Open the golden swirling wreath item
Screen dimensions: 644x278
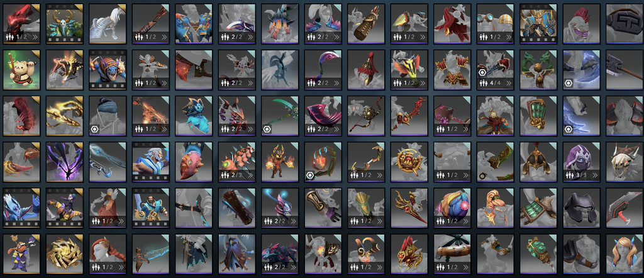point(65,253)
